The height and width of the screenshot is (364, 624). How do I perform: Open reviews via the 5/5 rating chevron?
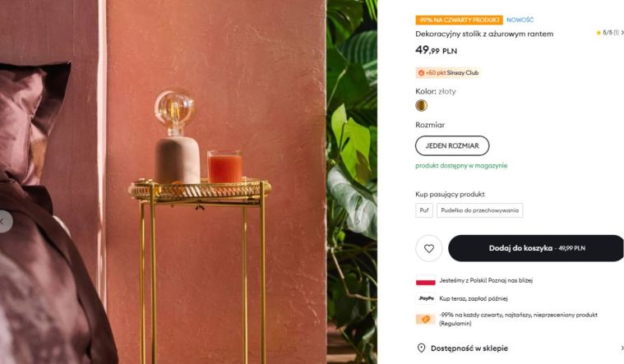pos(622,33)
